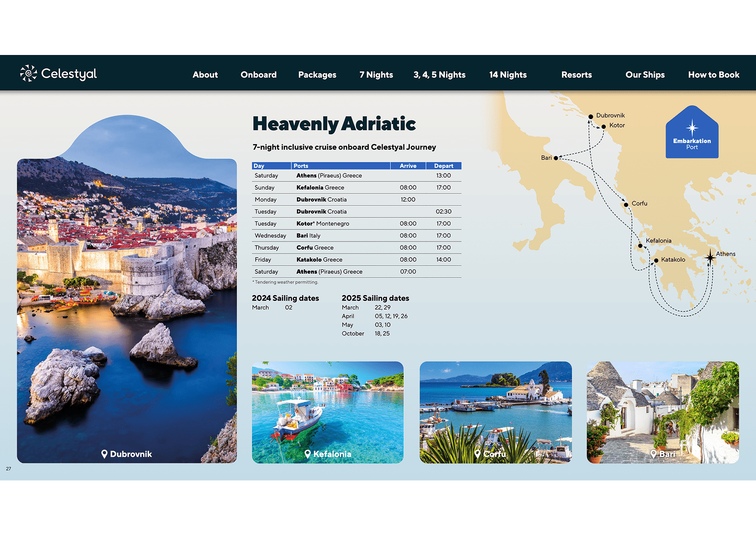View the Our Ships page
756x535 pixels.
click(x=645, y=75)
